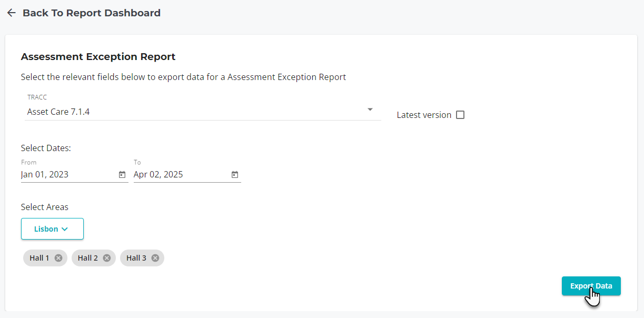Click the Assessment Exception Report heading
This screenshot has height=318, width=644.
coord(98,56)
